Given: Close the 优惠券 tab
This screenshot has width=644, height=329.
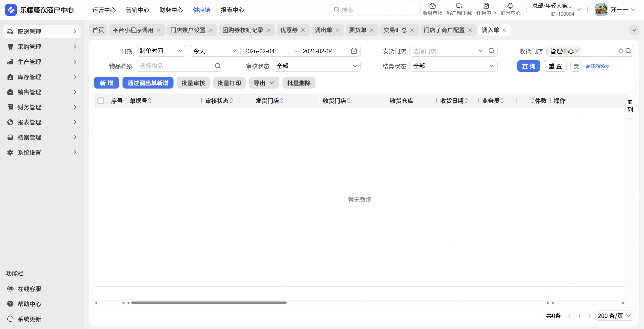Looking at the screenshot, I should 303,30.
